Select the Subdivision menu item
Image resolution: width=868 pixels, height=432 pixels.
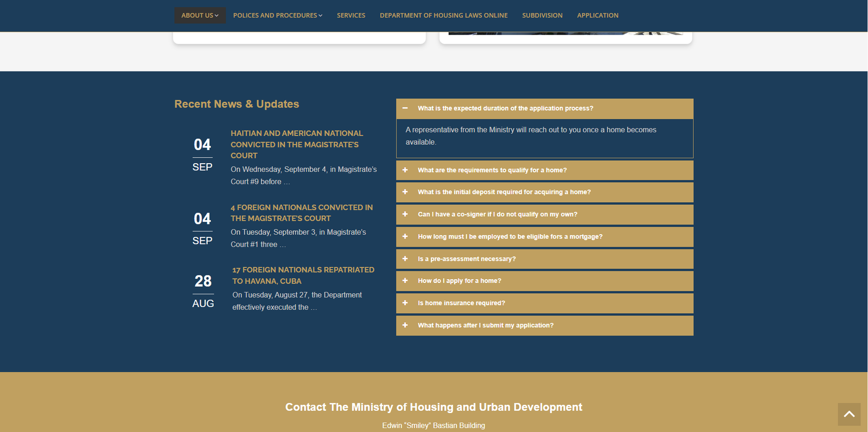(x=542, y=15)
